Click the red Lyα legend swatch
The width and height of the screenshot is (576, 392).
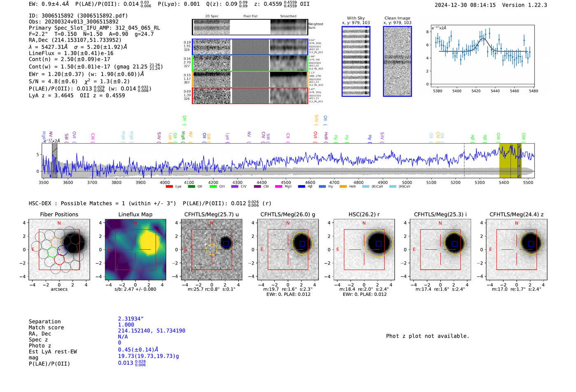[x=169, y=186]
